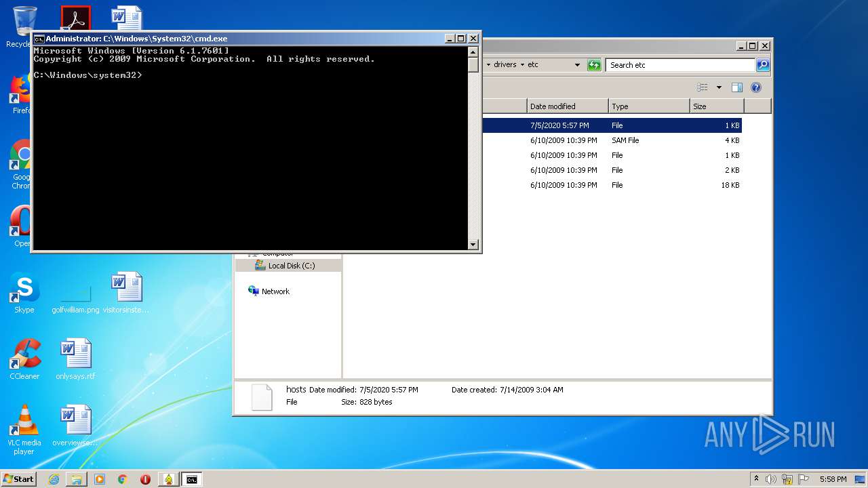868x488 pixels.
Task: Click the cmd scrollbar up arrow
Action: [473, 52]
